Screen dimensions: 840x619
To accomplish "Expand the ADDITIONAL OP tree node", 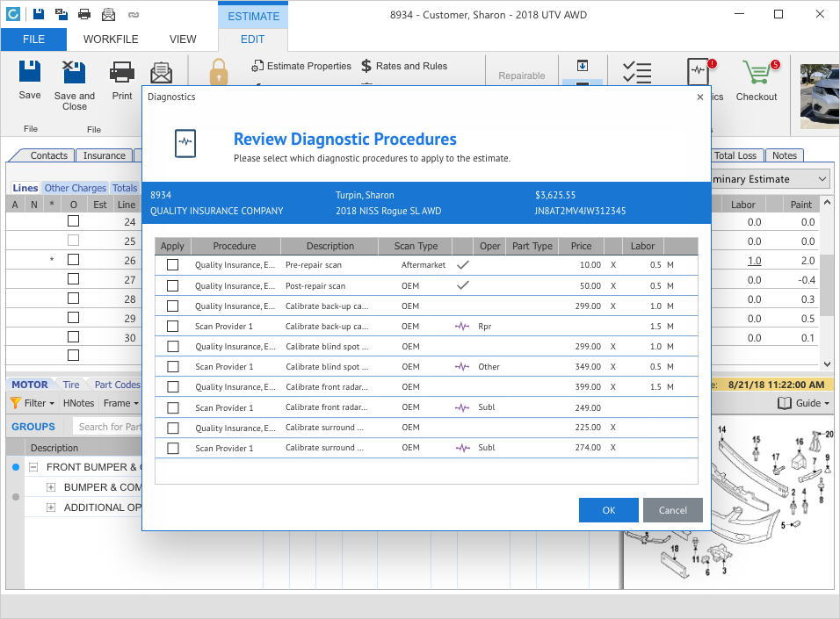I will pyautogui.click(x=51, y=507).
